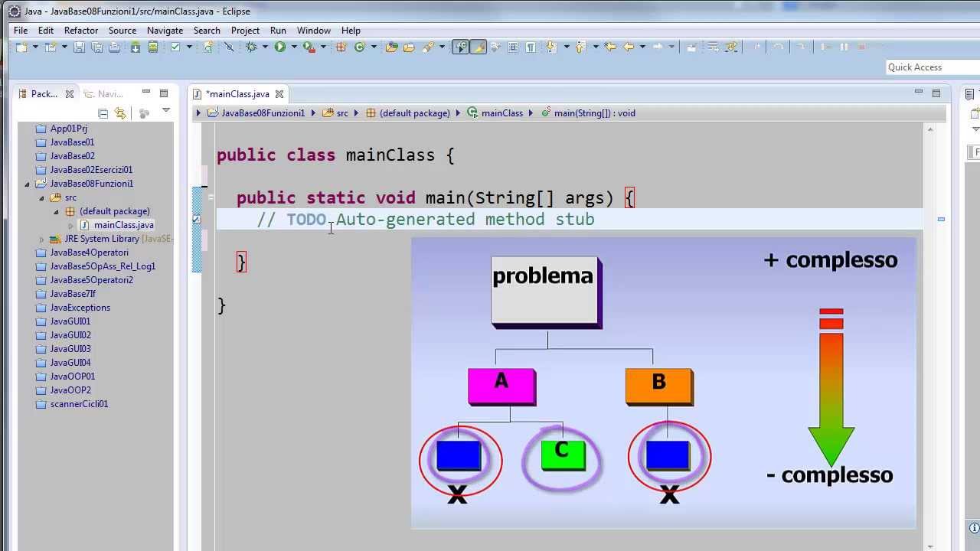
Task: Toggle Breadcrumb toolbar button
Action: (x=460, y=47)
